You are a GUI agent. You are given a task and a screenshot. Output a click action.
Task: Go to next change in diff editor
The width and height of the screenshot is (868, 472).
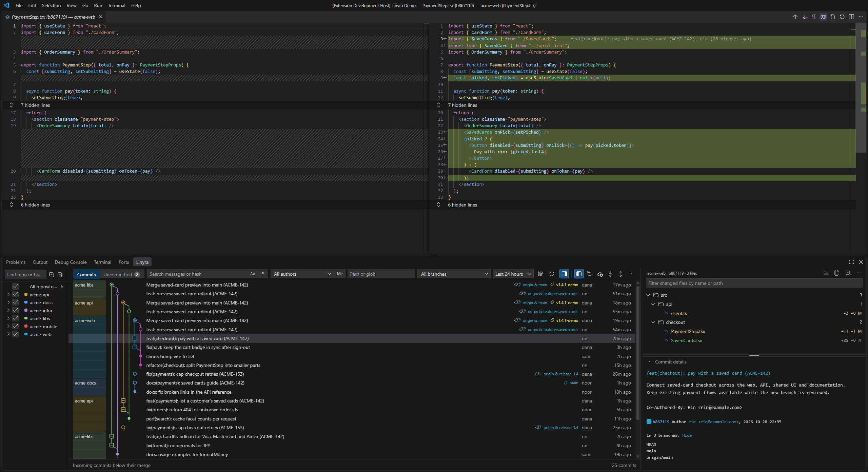(805, 17)
